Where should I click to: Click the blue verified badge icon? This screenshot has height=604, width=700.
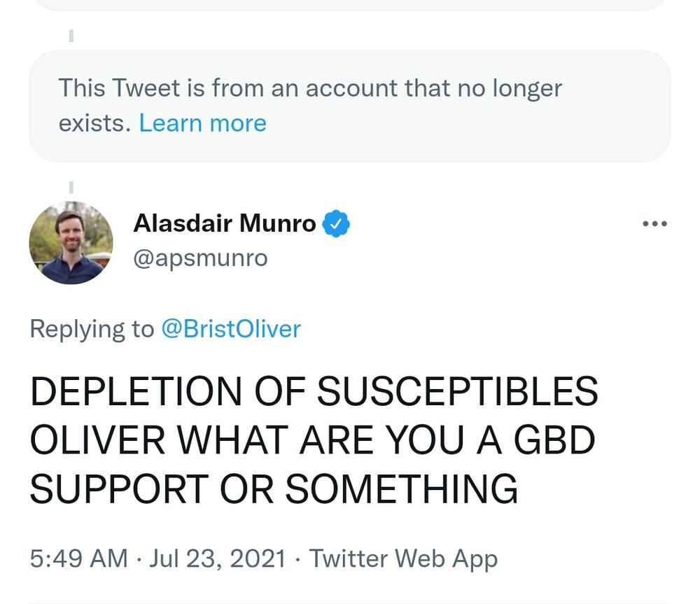(337, 225)
